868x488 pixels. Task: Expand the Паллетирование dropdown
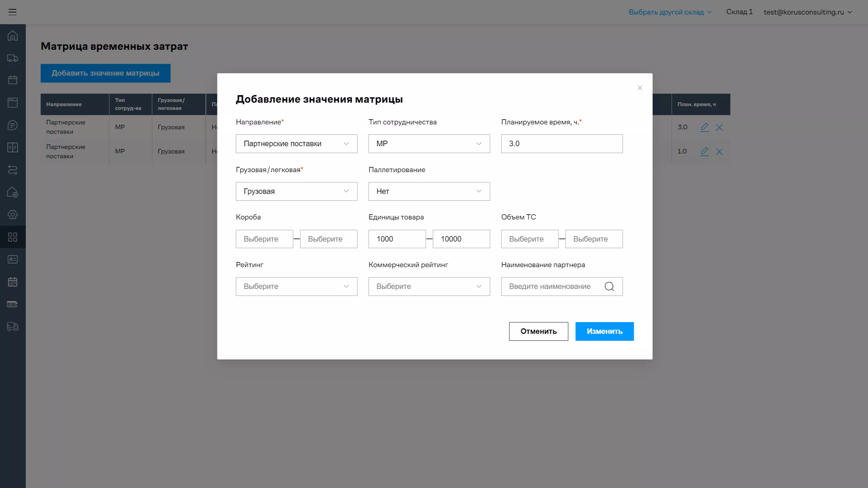pos(429,191)
